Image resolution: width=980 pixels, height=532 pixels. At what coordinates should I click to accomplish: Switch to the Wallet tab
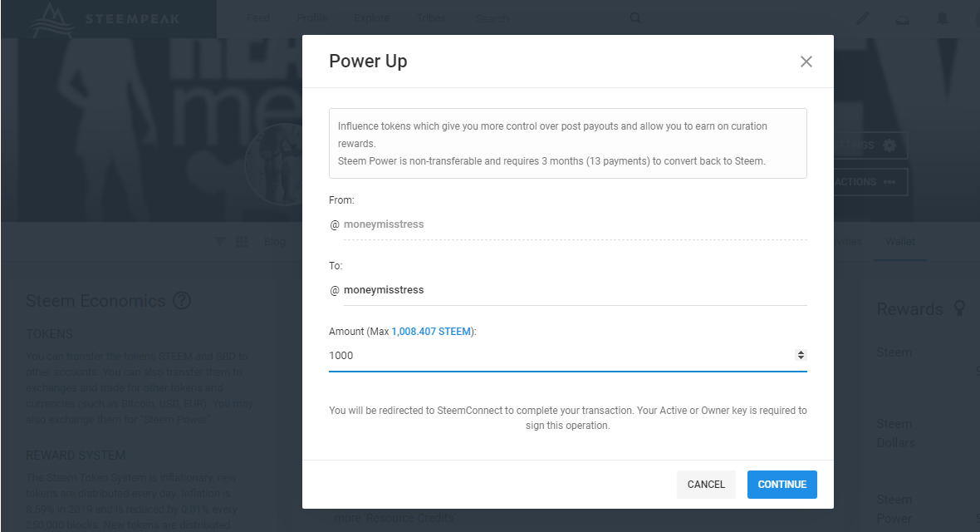[x=900, y=242]
